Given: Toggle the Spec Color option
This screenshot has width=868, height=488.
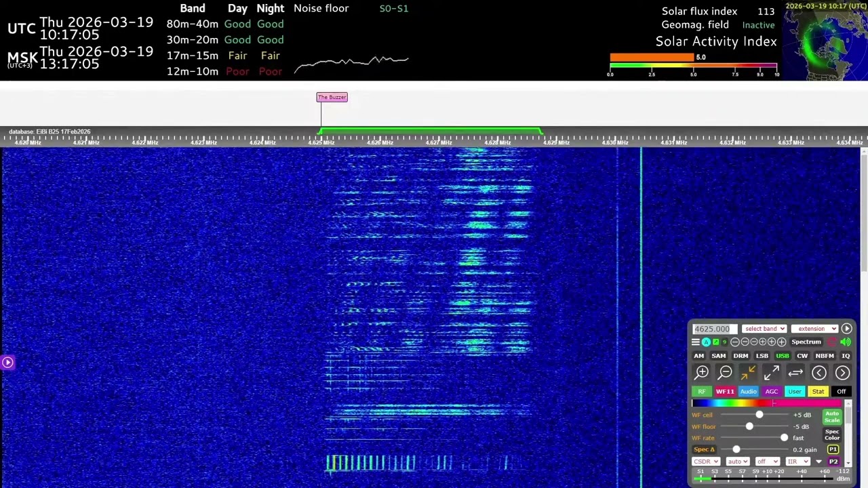Looking at the screenshot, I should coord(832,434).
